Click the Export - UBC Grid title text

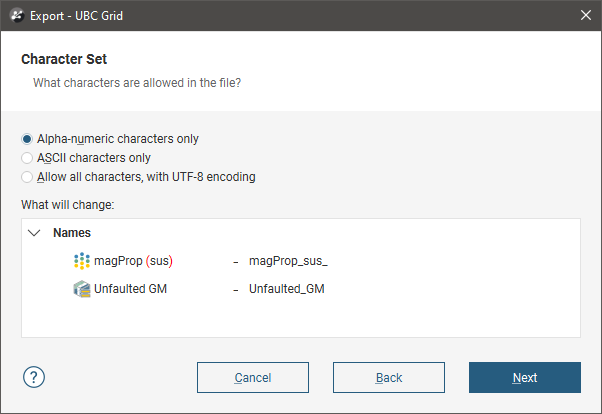pyautogui.click(x=75, y=14)
